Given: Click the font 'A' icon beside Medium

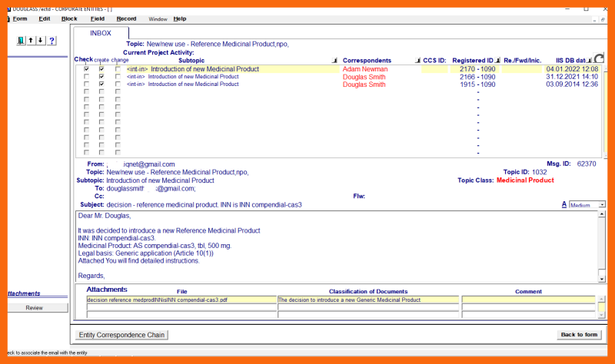Looking at the screenshot, I should coord(563,205).
